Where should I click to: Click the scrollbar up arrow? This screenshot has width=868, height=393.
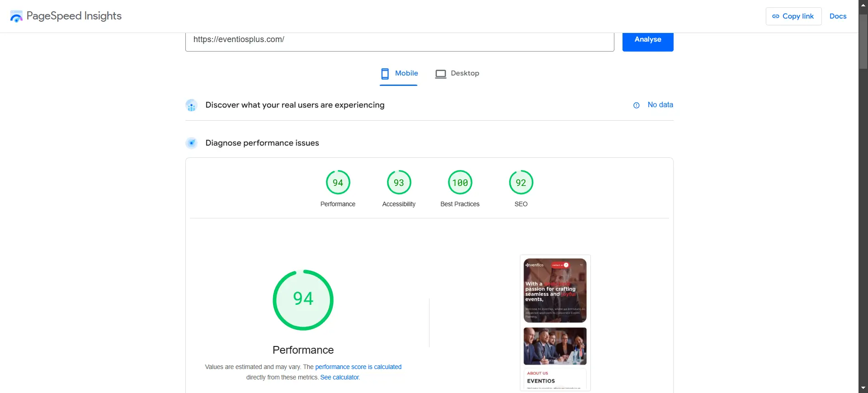863,5
